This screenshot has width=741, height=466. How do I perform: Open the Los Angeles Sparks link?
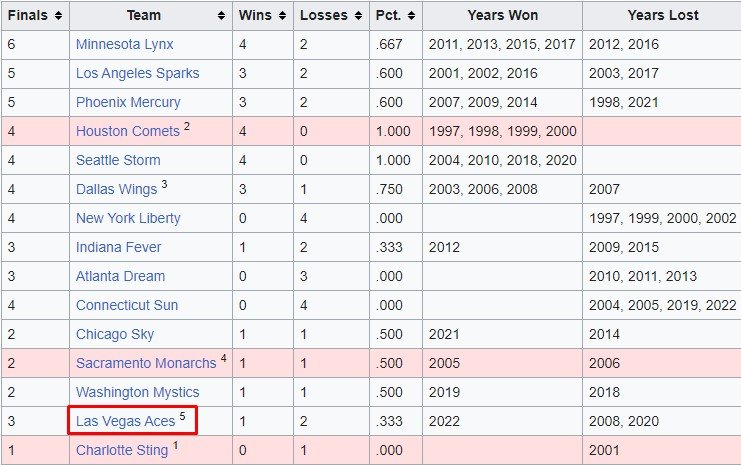(x=137, y=74)
